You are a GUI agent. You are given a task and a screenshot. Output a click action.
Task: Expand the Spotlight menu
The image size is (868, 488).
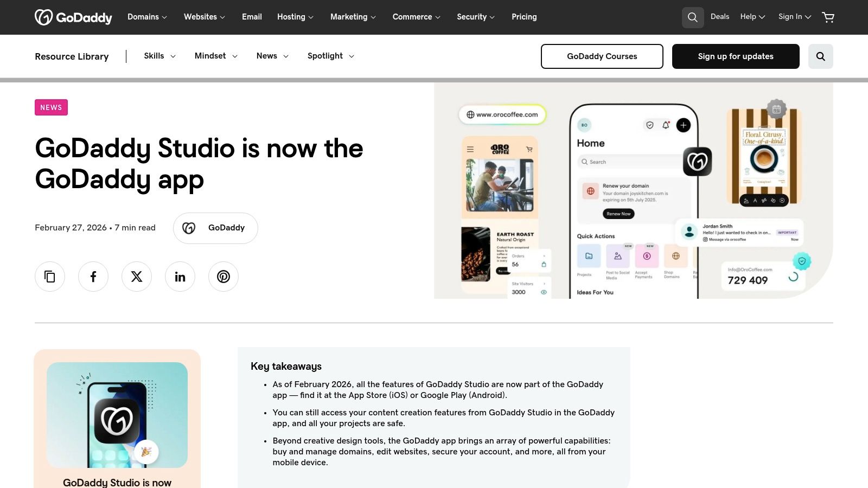pyautogui.click(x=331, y=56)
